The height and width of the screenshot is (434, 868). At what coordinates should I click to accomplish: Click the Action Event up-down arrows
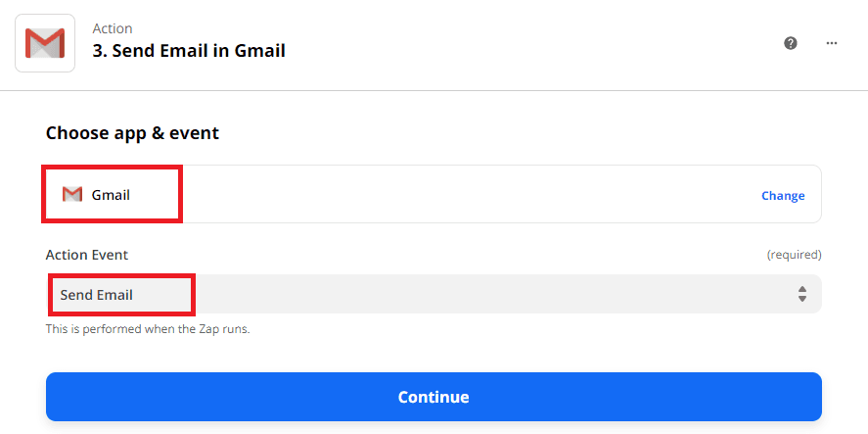coord(802,294)
